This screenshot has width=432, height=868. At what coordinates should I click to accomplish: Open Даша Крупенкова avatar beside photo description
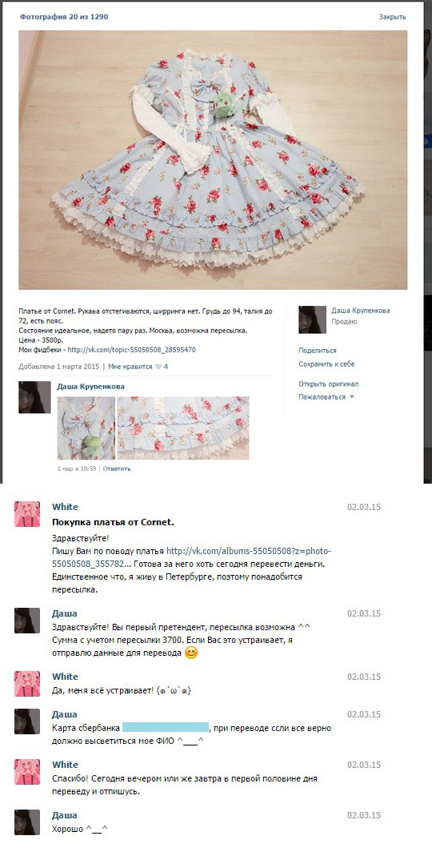(x=312, y=320)
